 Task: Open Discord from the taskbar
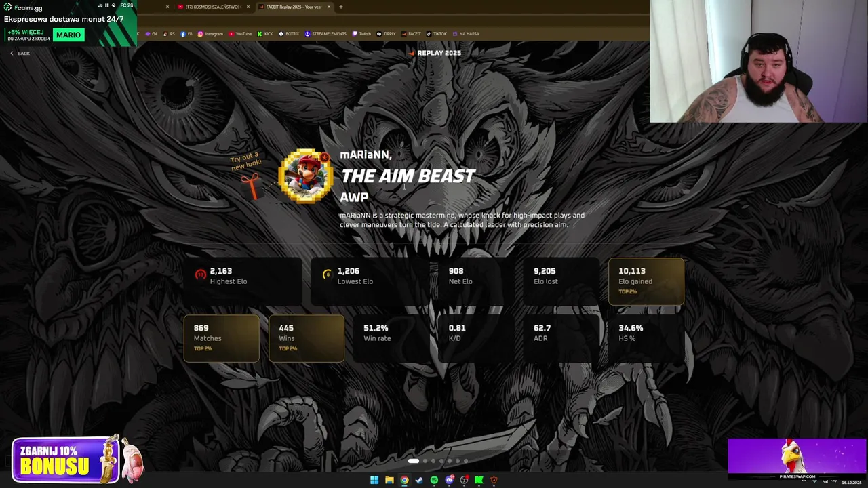(449, 480)
